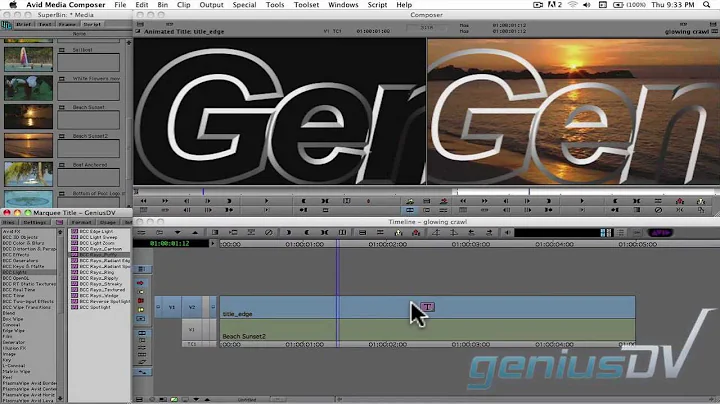Open the File menu
The width and height of the screenshot is (720, 404).
[120, 5]
